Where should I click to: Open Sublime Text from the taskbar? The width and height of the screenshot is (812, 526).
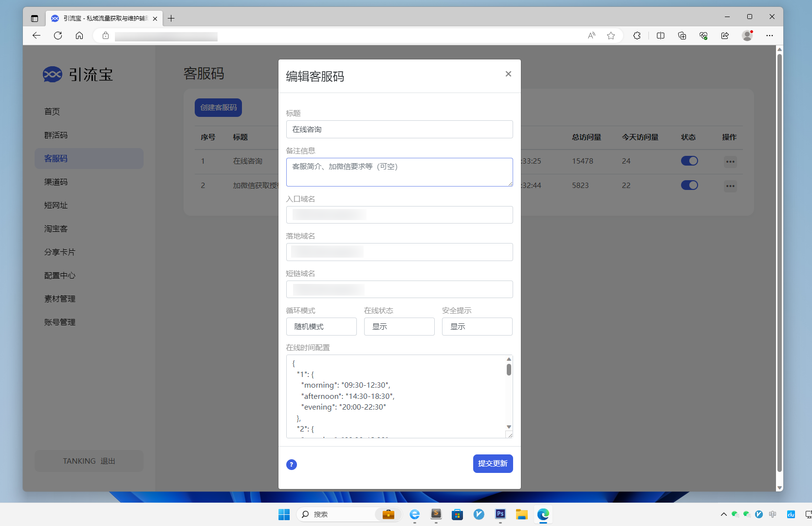[x=436, y=514]
